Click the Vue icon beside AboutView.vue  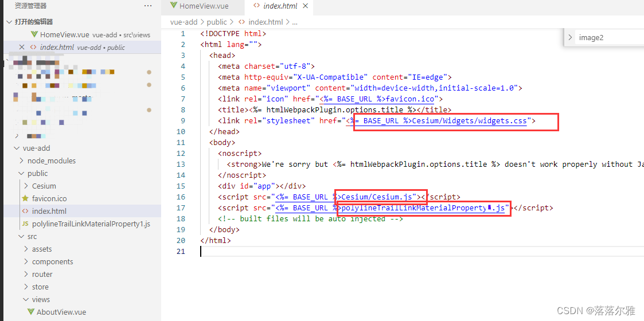point(30,312)
